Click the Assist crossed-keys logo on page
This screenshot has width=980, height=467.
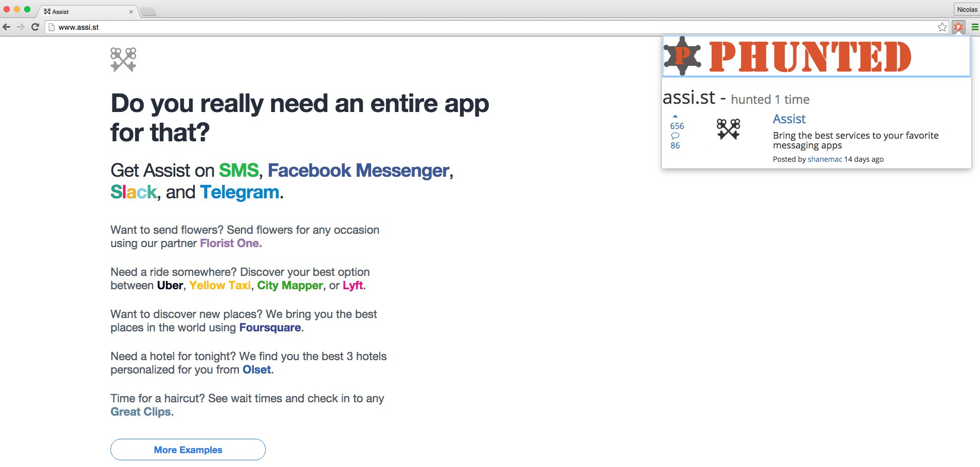point(123,60)
